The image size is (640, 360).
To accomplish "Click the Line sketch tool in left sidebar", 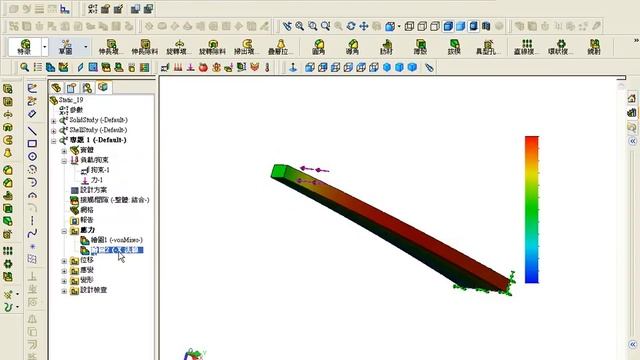I will [x=32, y=131].
